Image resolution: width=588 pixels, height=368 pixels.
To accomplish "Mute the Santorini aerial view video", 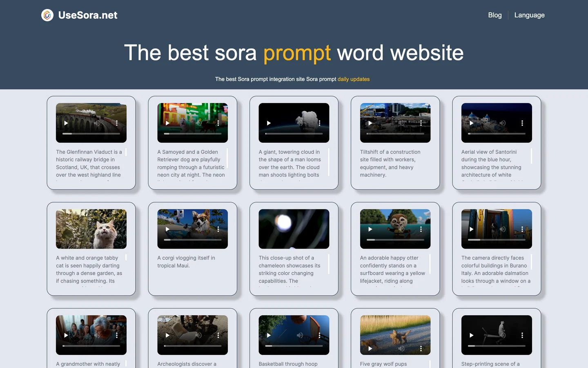I will point(503,123).
